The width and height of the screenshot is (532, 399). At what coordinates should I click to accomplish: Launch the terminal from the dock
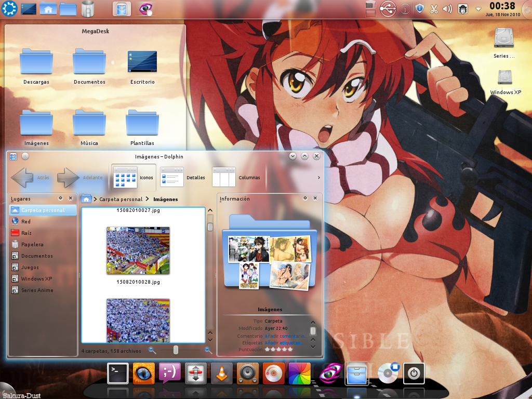[x=118, y=373]
